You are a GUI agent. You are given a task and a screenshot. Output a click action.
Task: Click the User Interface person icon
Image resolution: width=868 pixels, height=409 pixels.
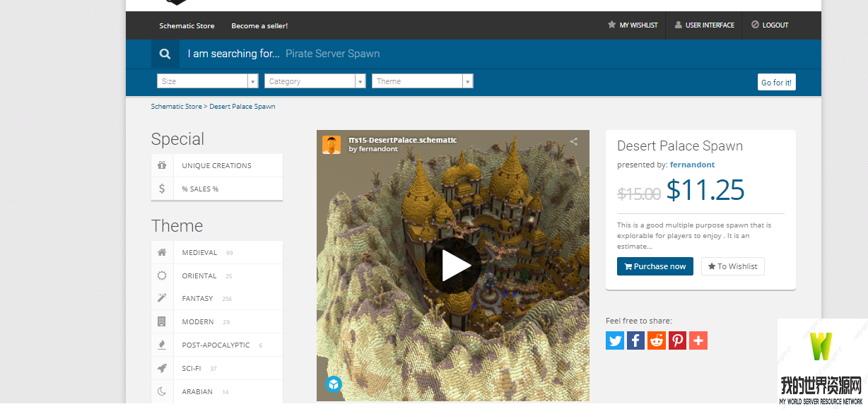[679, 25]
